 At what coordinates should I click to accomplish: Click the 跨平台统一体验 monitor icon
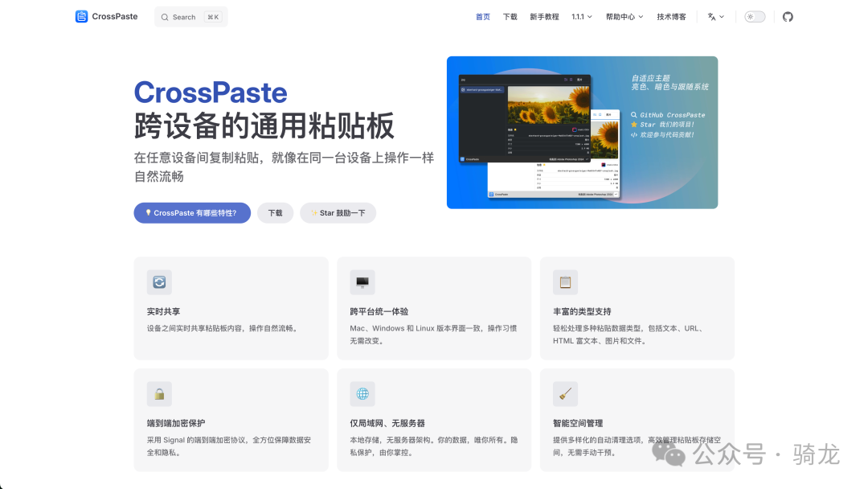[362, 282]
